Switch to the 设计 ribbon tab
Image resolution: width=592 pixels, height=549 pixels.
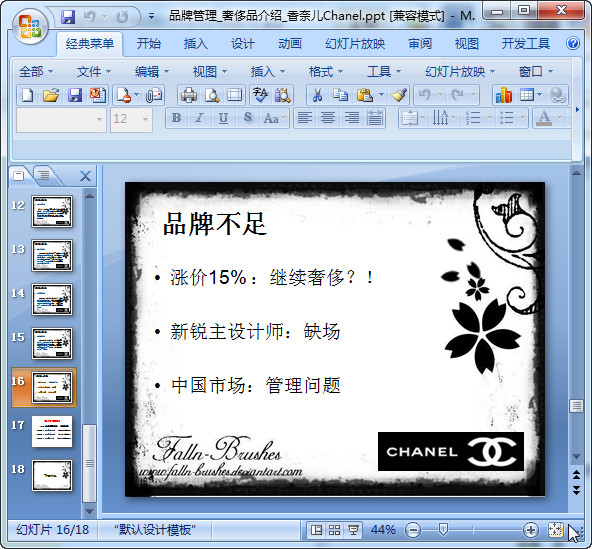pyautogui.click(x=243, y=44)
